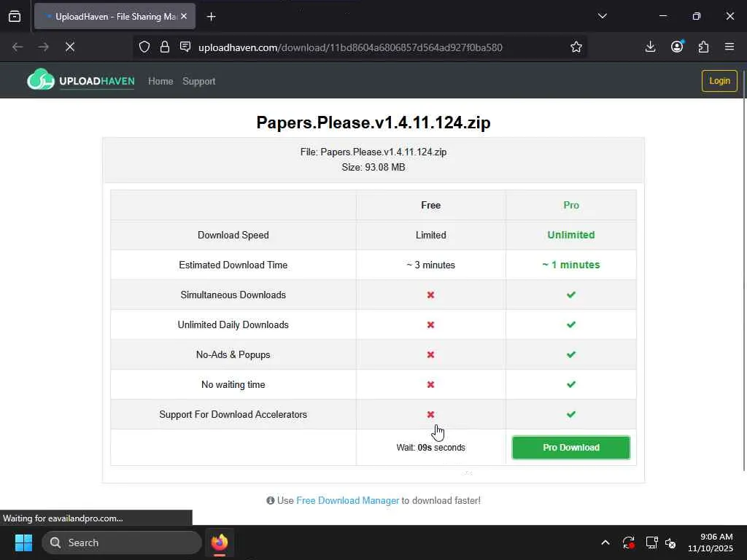The height and width of the screenshot is (560, 747).
Task: Click the Free column header
Action: click(430, 205)
